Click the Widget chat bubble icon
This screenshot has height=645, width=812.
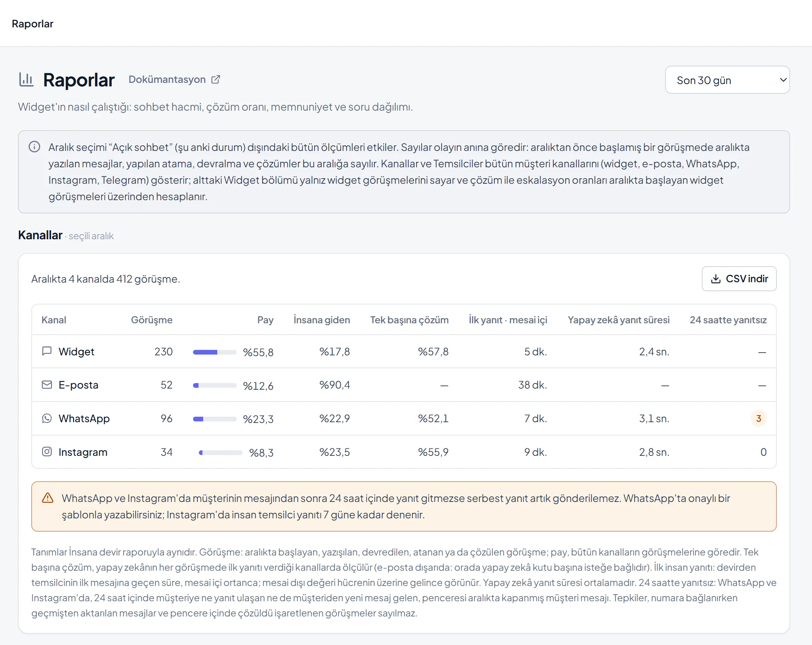[47, 351]
